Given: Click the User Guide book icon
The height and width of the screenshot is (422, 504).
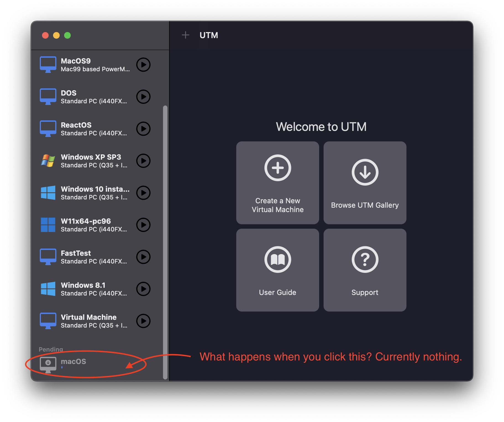Looking at the screenshot, I should (x=277, y=259).
